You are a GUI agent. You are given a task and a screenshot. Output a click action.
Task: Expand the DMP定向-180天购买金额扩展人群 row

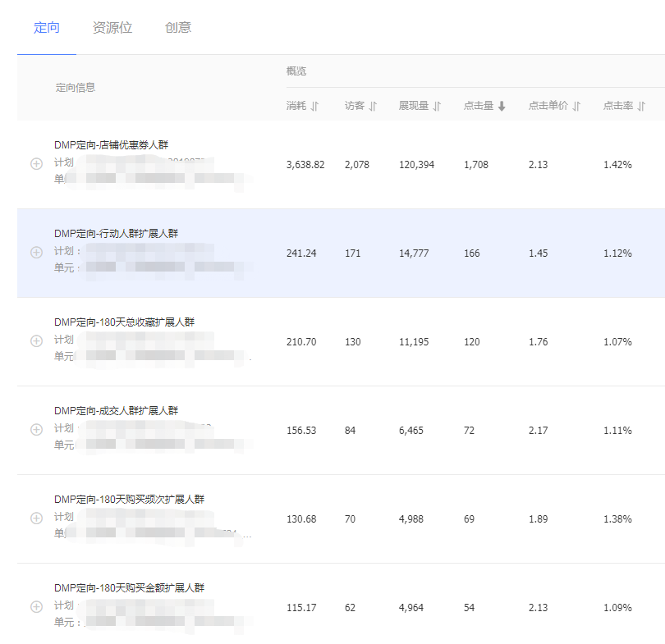pyautogui.click(x=36, y=606)
